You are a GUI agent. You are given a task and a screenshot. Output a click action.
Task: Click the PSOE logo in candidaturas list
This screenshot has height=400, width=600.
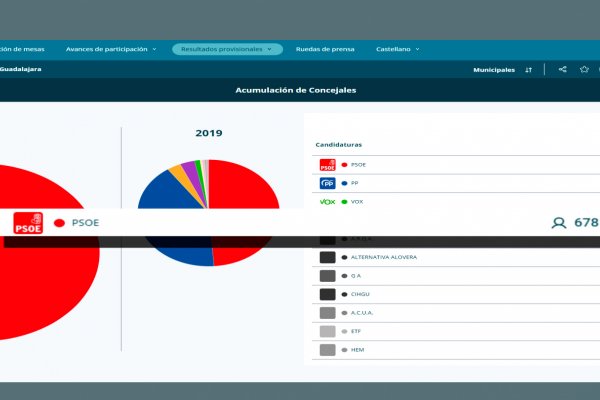(x=327, y=165)
